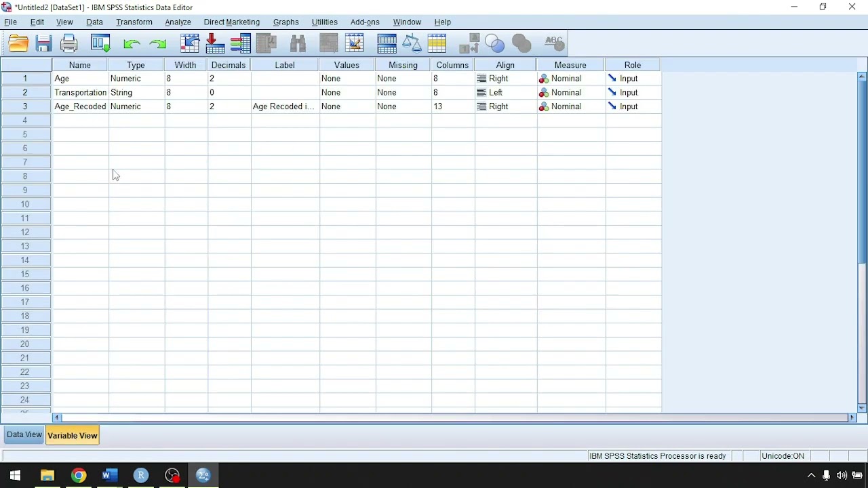Image resolution: width=868 pixels, height=488 pixels.
Task: Click the Find binoculars icon
Action: coord(298,44)
